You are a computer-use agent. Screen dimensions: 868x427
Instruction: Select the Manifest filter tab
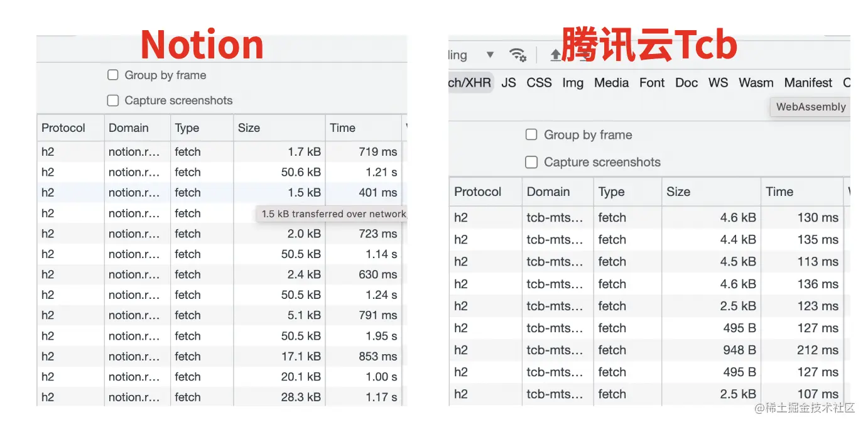click(x=808, y=82)
